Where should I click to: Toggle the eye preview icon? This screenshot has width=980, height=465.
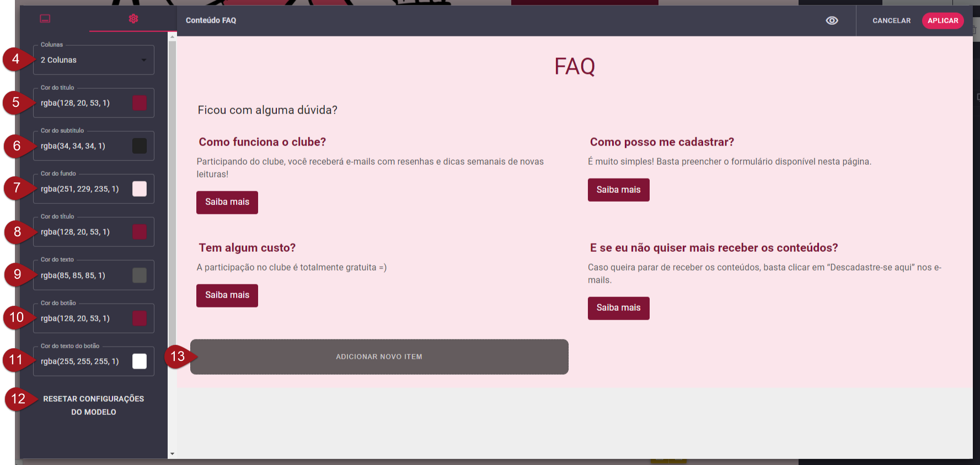(832, 20)
